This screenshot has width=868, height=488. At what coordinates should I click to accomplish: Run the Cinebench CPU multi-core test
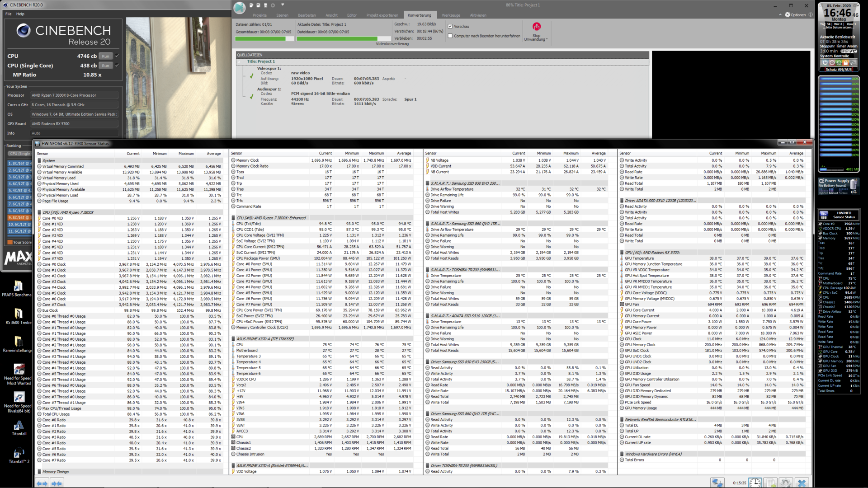tap(105, 56)
